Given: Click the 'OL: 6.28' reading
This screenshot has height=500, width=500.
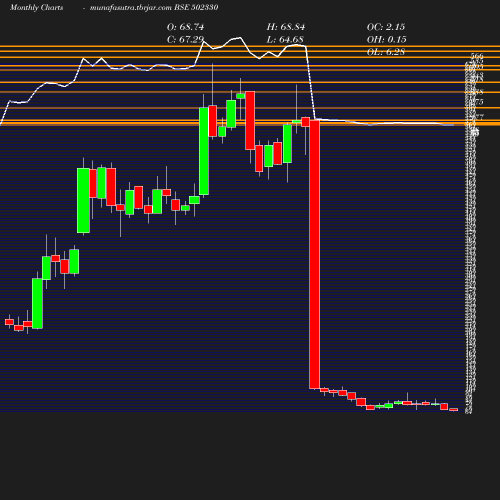Looking at the screenshot, I should [x=386, y=52].
